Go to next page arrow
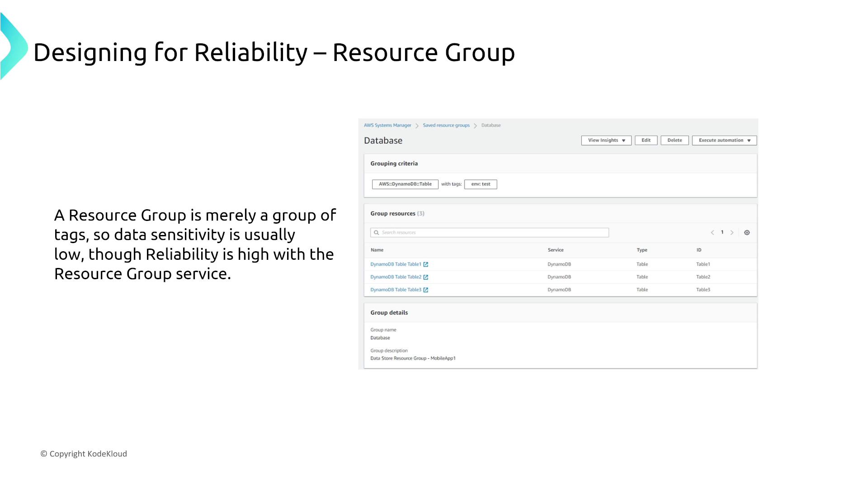This screenshot has height=488, width=868. (x=732, y=233)
